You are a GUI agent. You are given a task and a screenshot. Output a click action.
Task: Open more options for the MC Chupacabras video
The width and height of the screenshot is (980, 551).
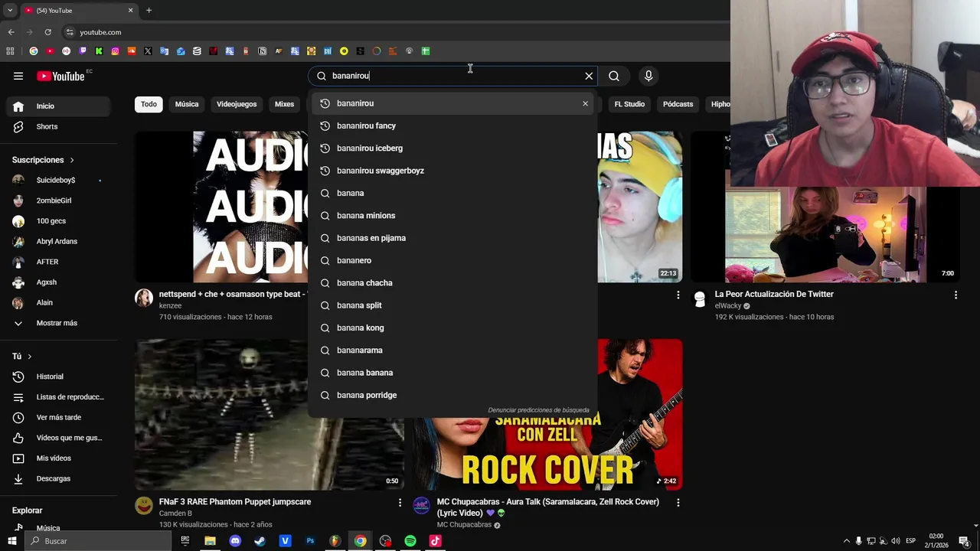(678, 503)
